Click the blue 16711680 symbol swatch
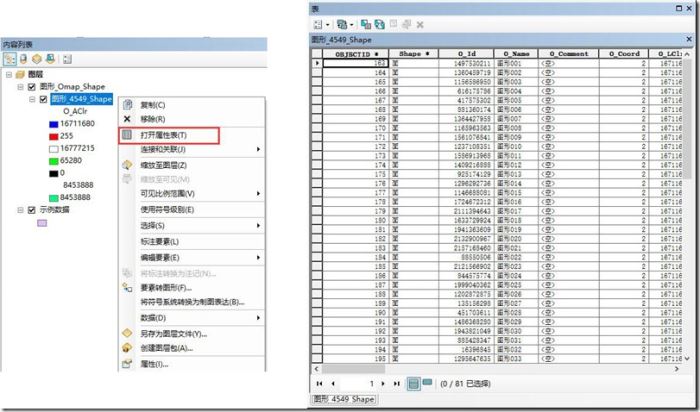This screenshot has height=412, width=700. [x=54, y=124]
